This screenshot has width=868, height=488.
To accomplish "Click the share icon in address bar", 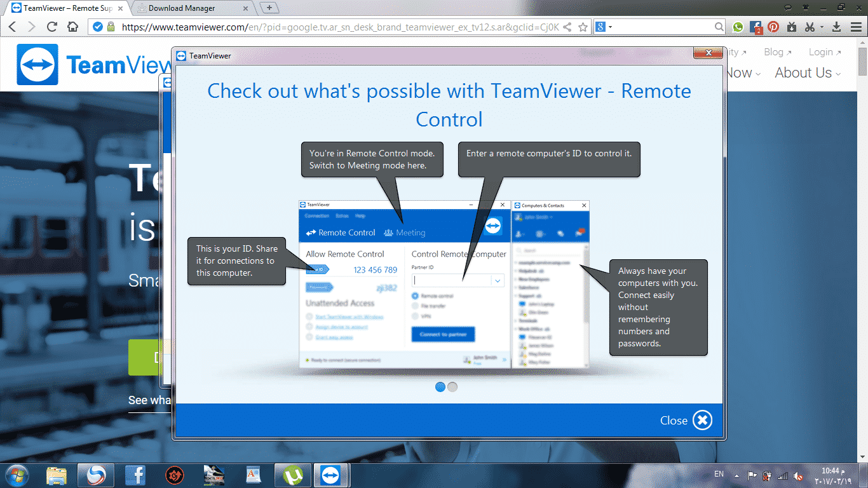I will [567, 27].
